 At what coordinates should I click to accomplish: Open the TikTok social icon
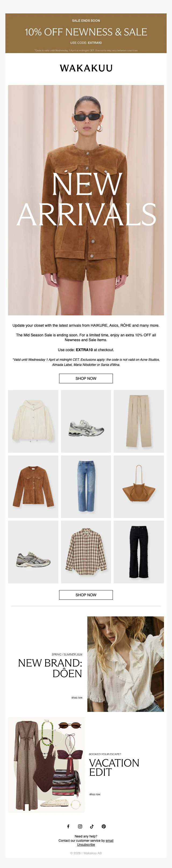coord(92,826)
